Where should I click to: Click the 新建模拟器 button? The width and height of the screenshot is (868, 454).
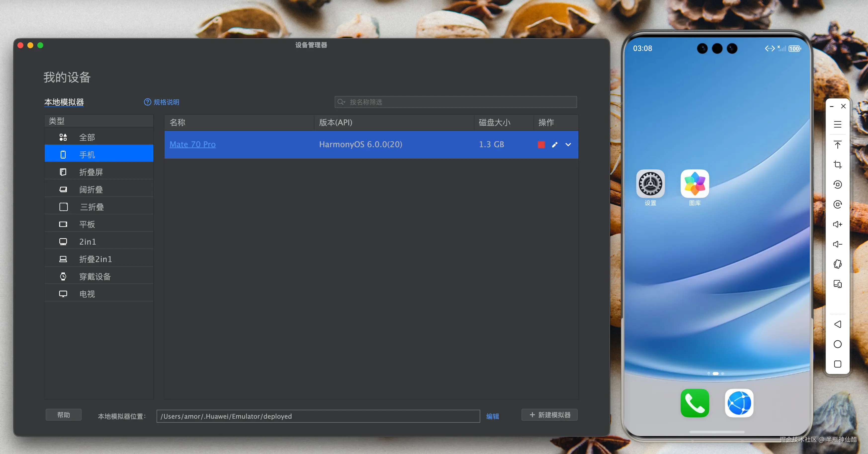[x=549, y=415]
